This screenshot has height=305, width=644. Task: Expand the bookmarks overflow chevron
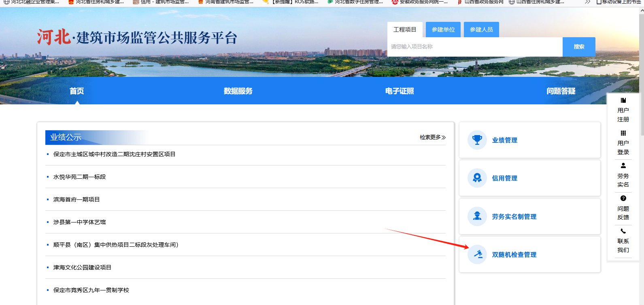coord(588,2)
